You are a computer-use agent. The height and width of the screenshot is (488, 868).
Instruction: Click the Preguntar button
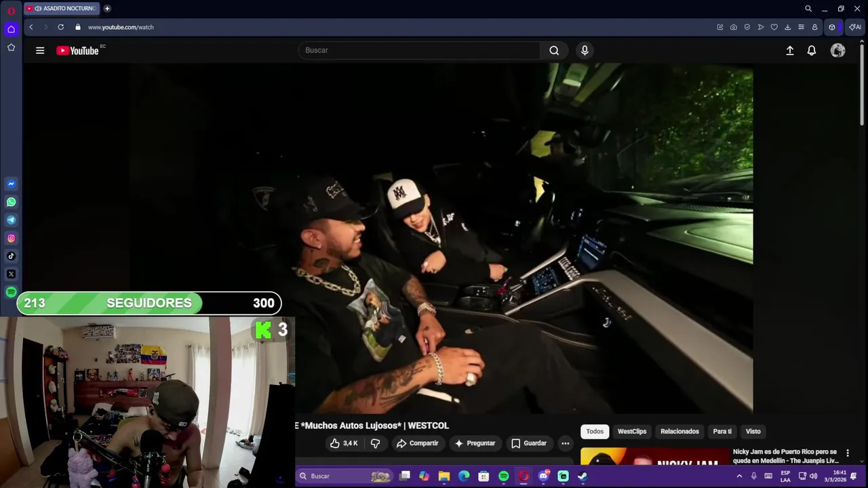point(475,443)
